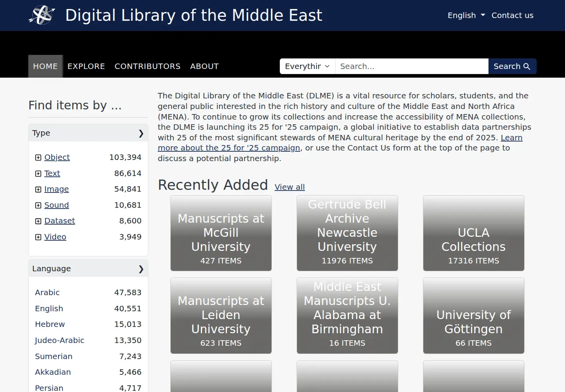This screenshot has height=392, width=565.
Task: Open Gertrude Bell Archive Newcastle card
Action: (x=347, y=233)
